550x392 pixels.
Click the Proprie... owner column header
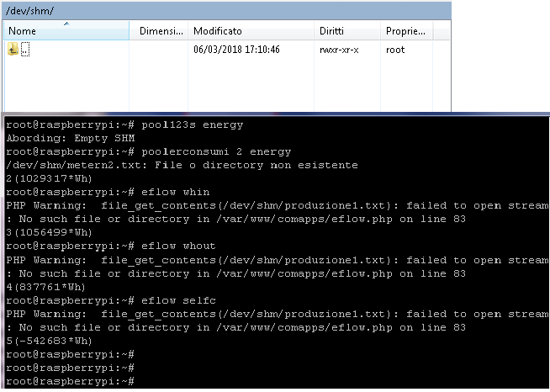(407, 31)
